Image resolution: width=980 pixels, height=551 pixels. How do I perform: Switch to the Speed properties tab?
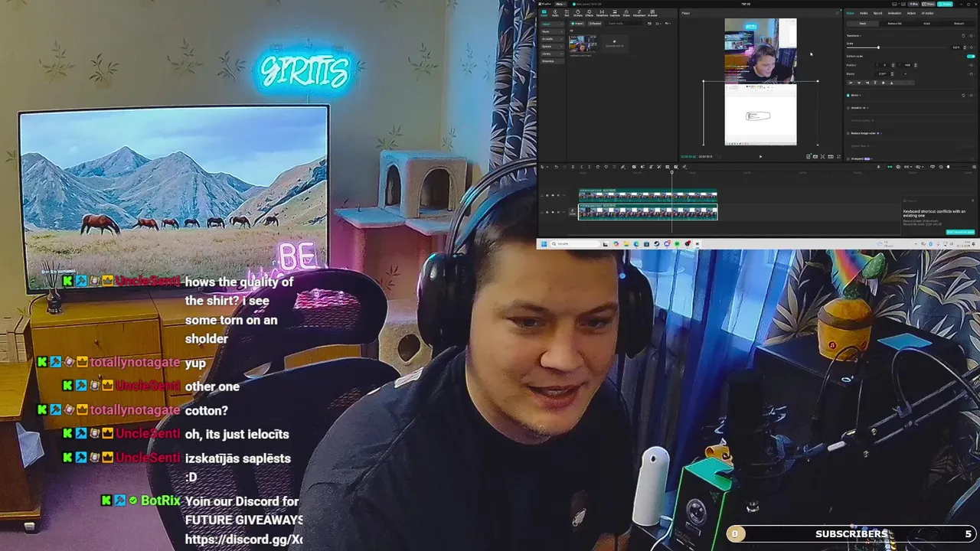(877, 13)
